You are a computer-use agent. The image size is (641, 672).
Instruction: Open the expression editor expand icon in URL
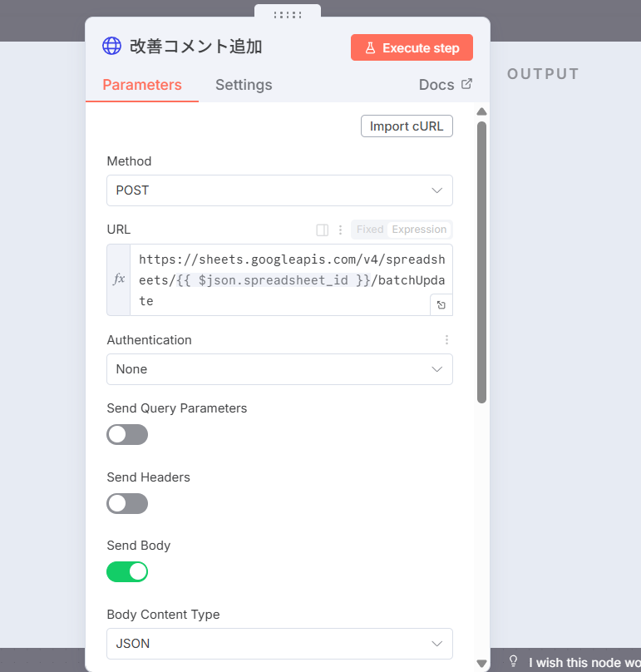click(441, 305)
